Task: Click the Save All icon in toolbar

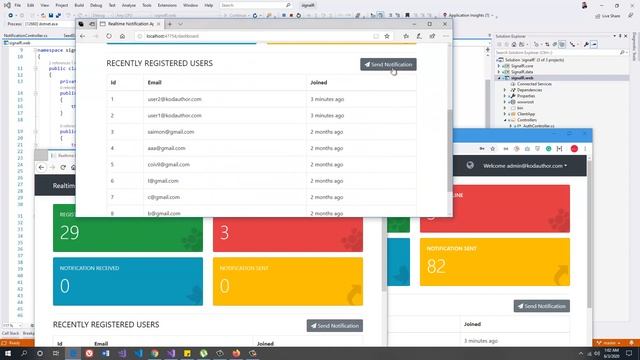Action: tap(58, 16)
